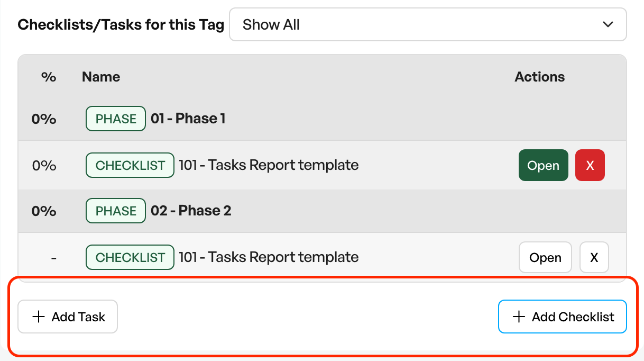Click 101 - Tasks Report template under Phase 1
This screenshot has width=644, height=361.
[x=269, y=165]
